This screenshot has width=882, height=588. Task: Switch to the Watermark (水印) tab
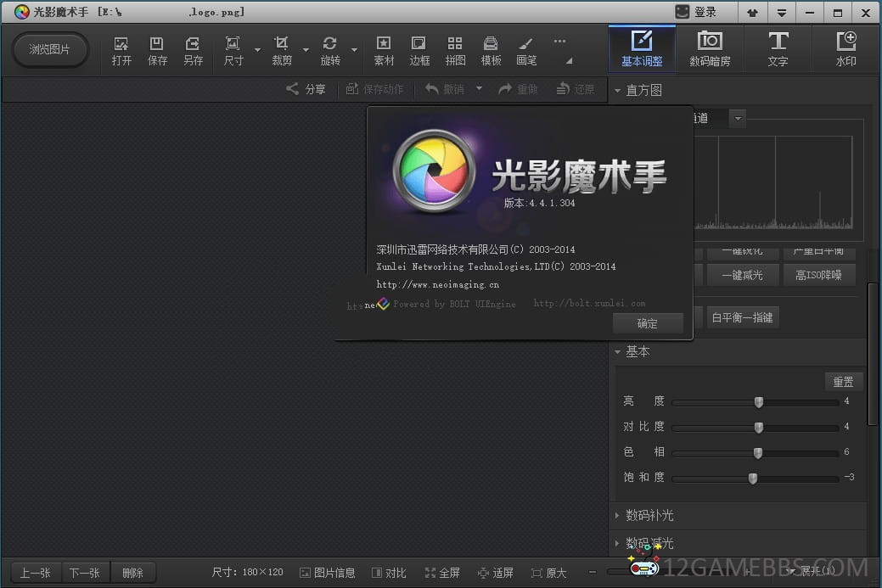(x=845, y=48)
